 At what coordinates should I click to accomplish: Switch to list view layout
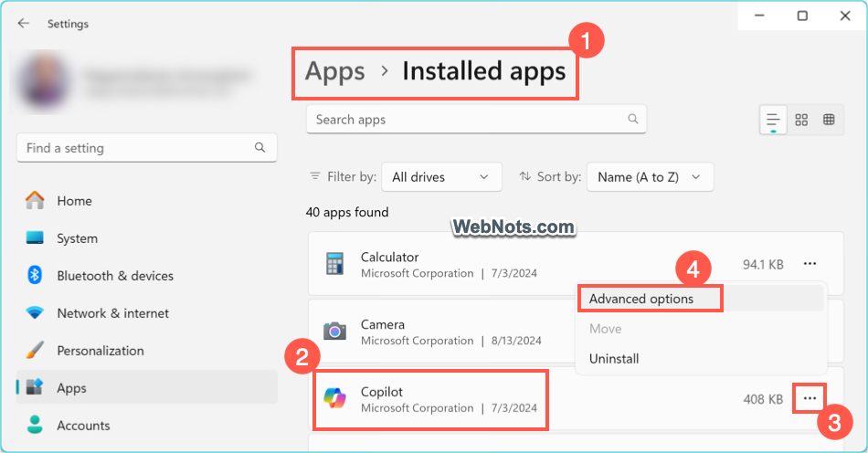773,120
